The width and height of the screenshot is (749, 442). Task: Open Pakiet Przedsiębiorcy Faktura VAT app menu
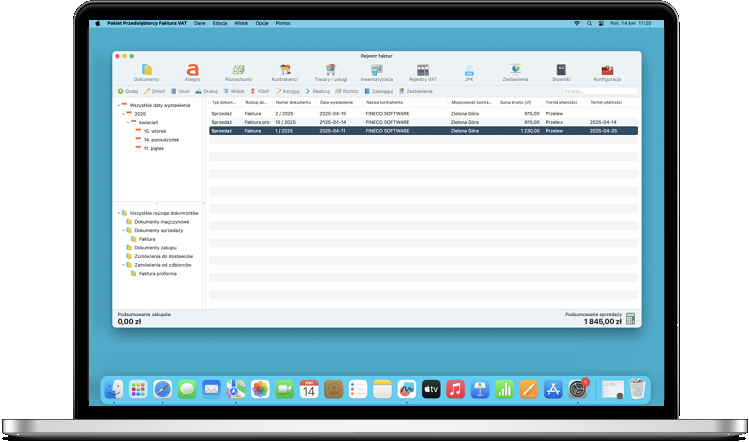[147, 23]
